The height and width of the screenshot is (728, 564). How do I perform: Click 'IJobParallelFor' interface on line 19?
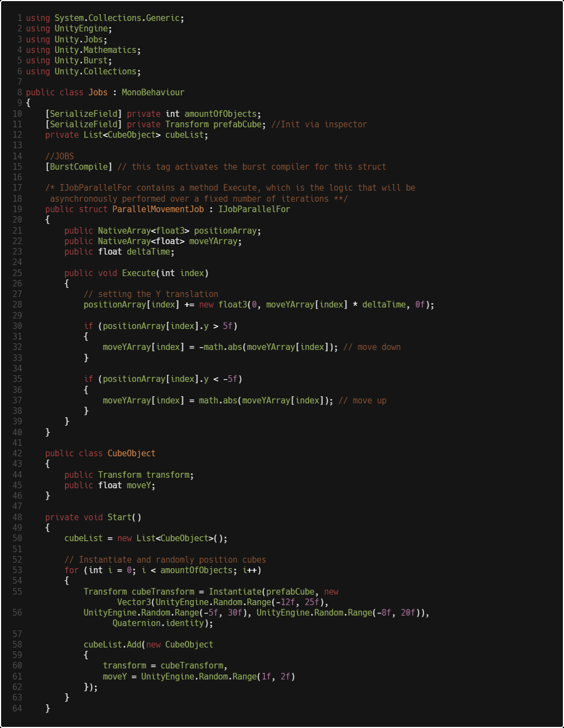pos(254,209)
